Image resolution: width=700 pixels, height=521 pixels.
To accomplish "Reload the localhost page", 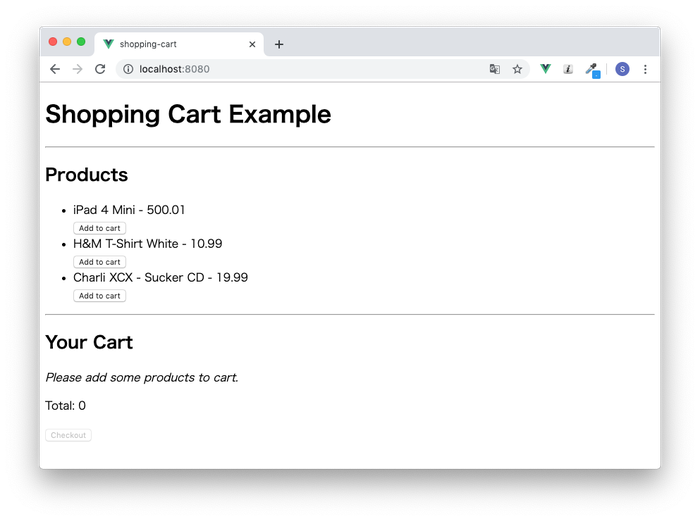I will click(x=100, y=69).
